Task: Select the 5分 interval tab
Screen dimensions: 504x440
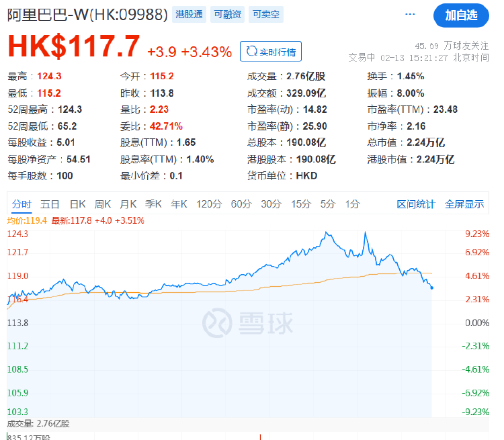Action: tap(327, 204)
